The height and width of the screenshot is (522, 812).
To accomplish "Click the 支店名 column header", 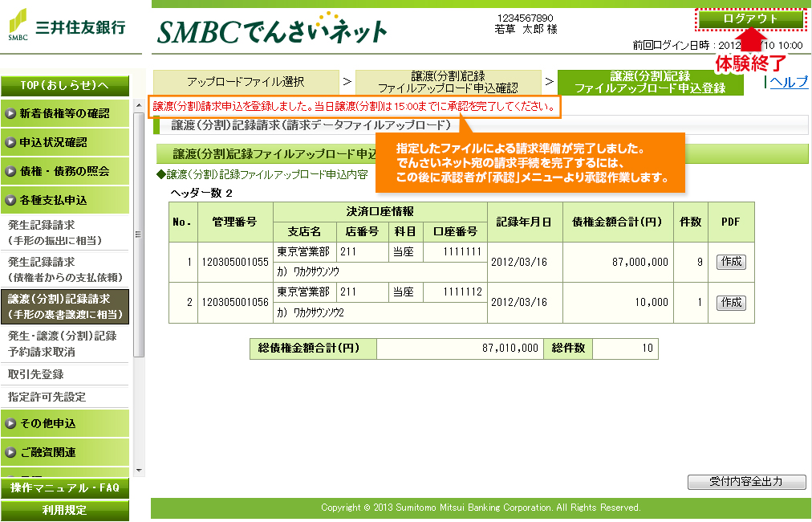I will tap(305, 232).
